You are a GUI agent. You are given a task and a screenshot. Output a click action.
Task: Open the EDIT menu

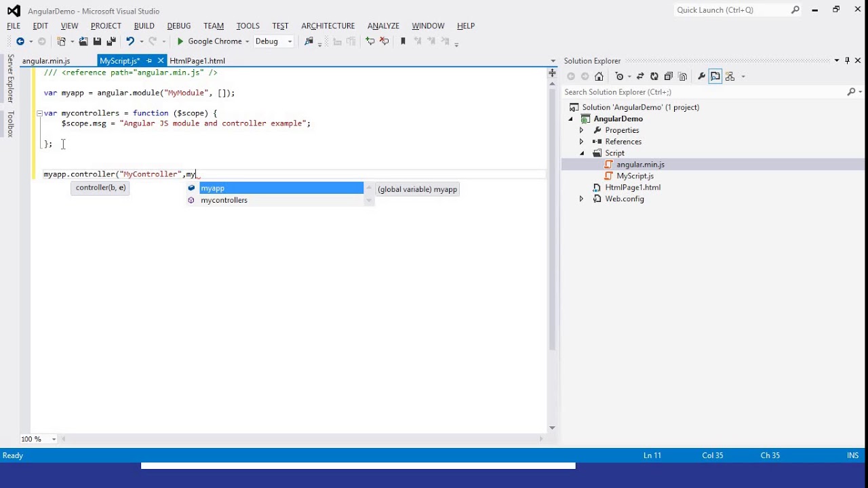40,26
